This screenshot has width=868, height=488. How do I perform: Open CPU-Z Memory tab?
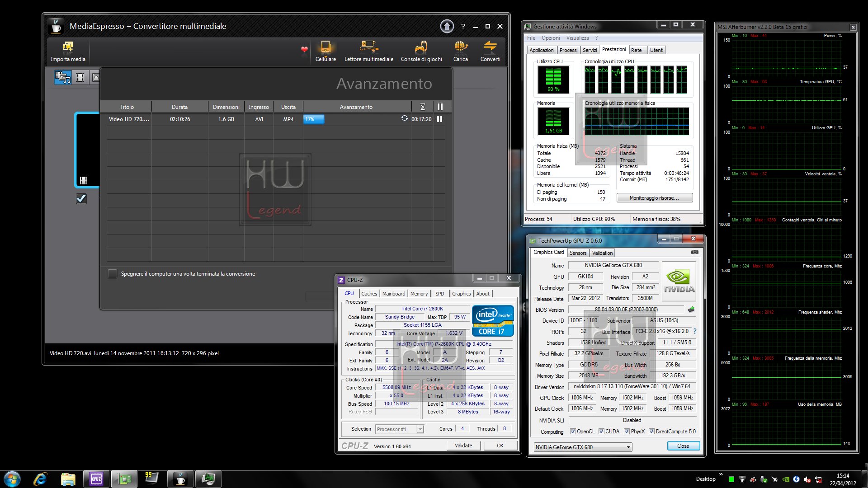point(419,294)
